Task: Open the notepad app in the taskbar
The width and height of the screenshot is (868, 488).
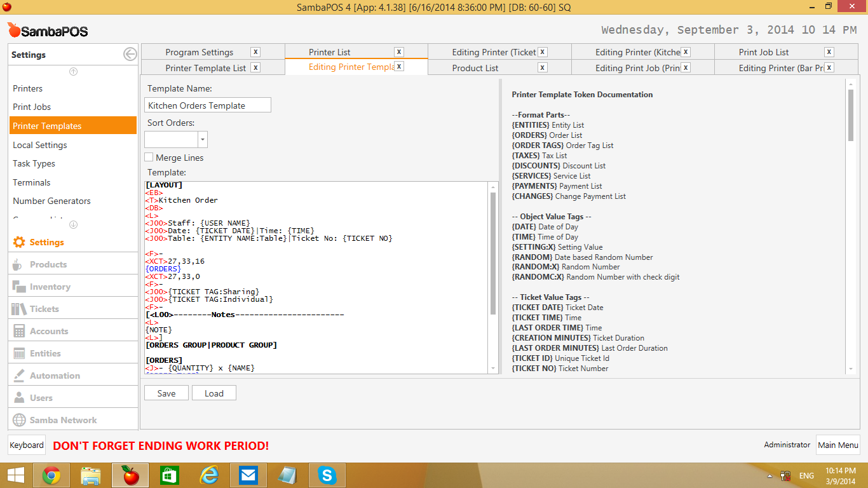Action: [x=288, y=475]
